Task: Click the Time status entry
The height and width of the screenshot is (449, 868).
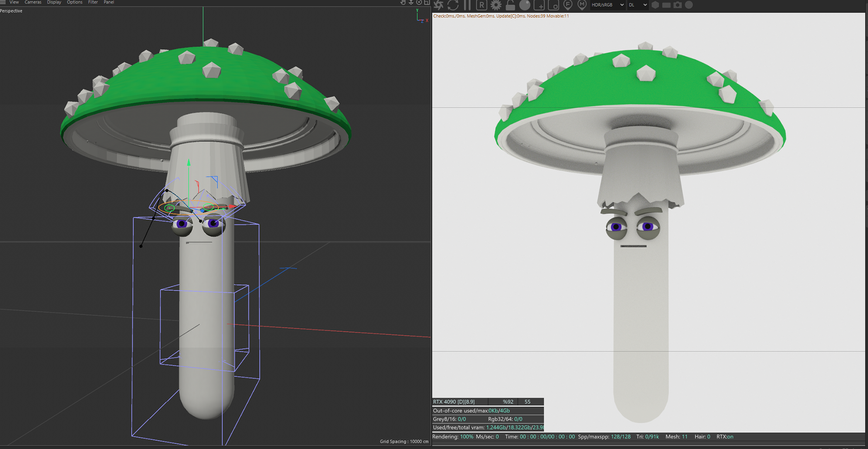Action: tap(540, 437)
